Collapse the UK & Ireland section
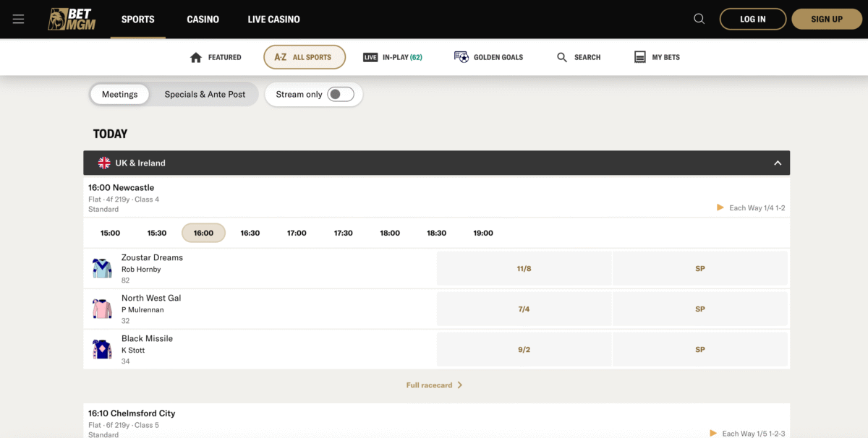 (x=778, y=163)
